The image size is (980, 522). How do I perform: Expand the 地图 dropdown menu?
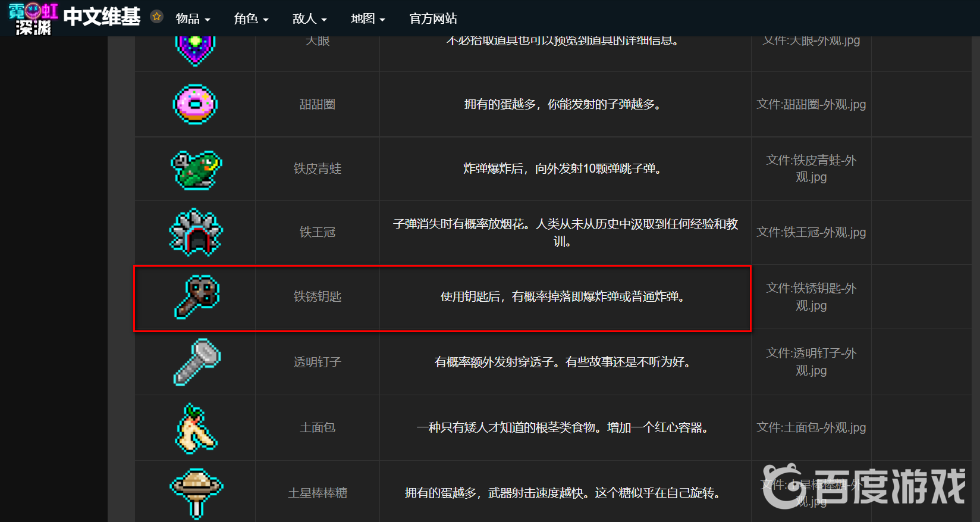[x=367, y=19]
